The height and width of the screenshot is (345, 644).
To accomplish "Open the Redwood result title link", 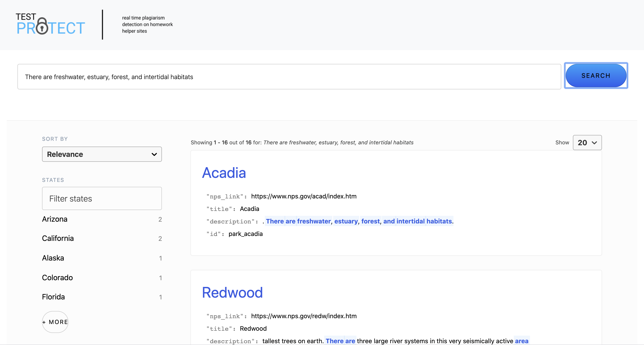I will (232, 292).
